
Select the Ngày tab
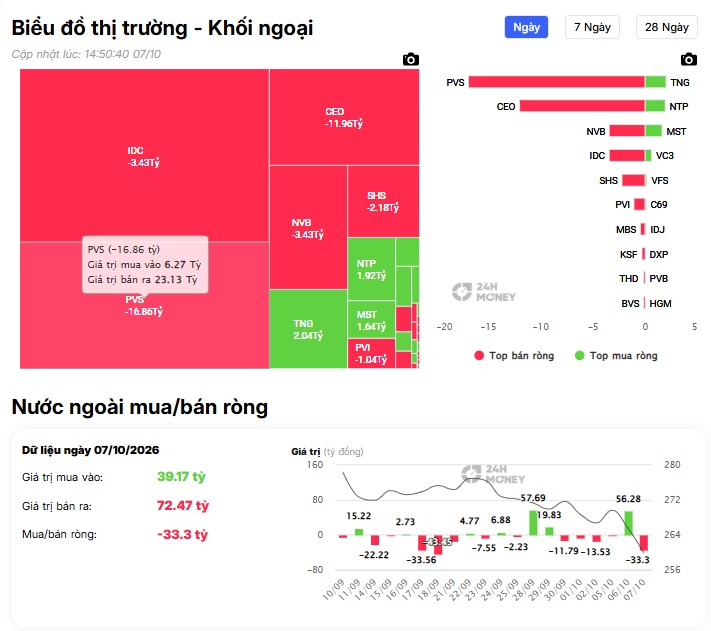click(x=526, y=27)
